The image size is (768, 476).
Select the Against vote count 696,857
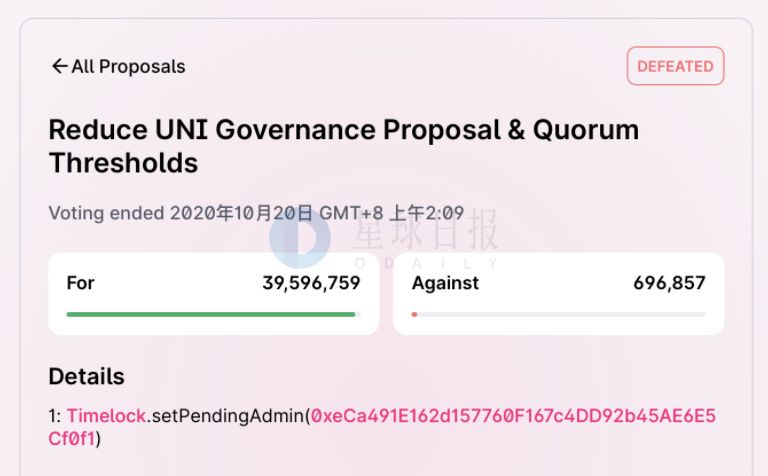[669, 283]
